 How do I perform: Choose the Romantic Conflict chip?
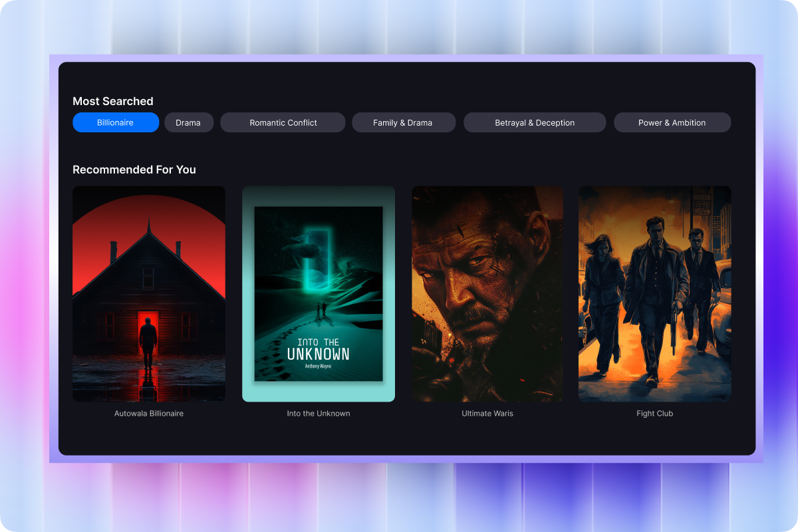[x=283, y=122]
